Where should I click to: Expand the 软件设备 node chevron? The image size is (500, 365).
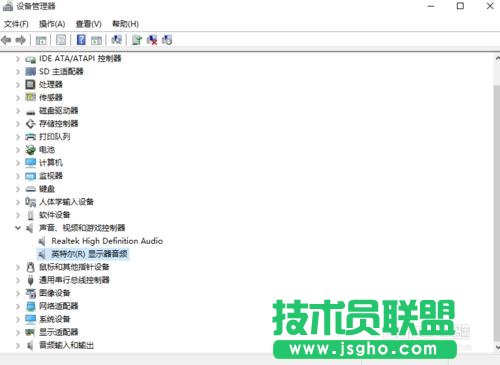click(x=18, y=215)
